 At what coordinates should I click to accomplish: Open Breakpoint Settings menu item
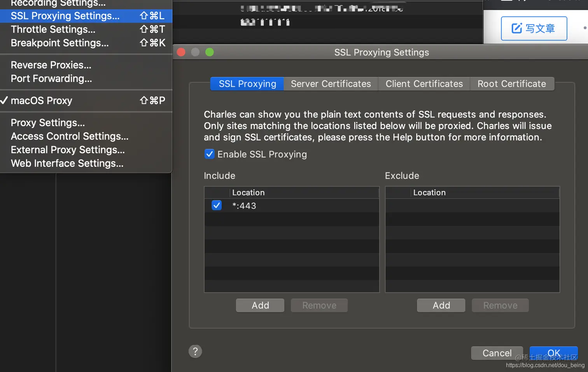86,43
